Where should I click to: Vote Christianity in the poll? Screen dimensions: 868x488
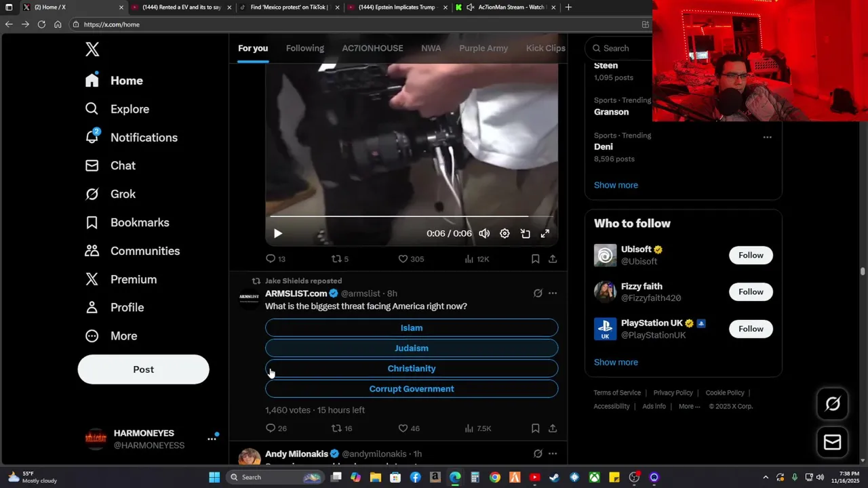[412, 369]
